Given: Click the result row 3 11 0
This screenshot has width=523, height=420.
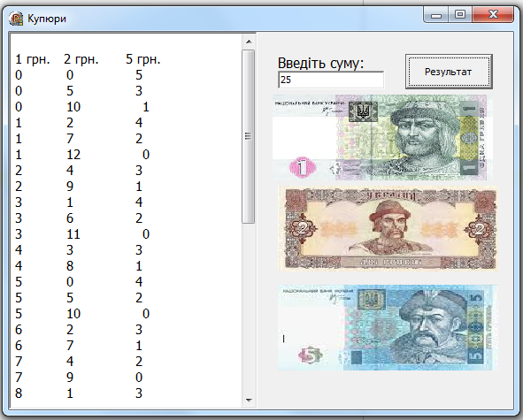Looking at the screenshot, I should (82, 234).
